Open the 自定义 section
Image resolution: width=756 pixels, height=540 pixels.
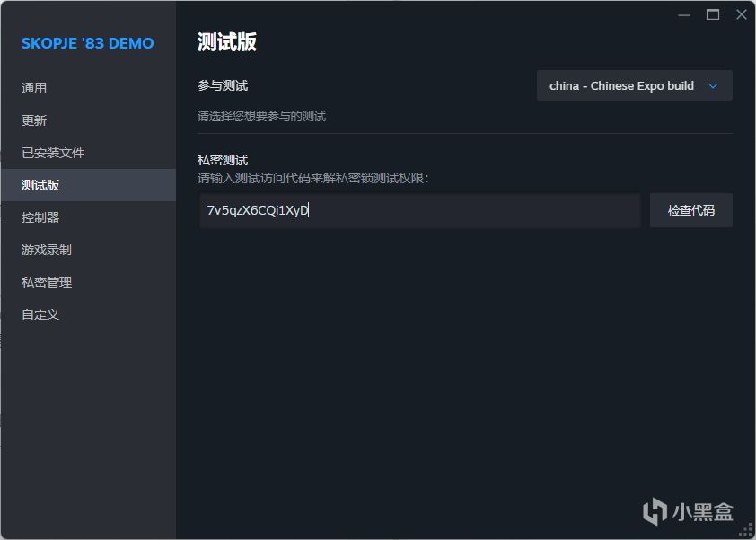88,314
